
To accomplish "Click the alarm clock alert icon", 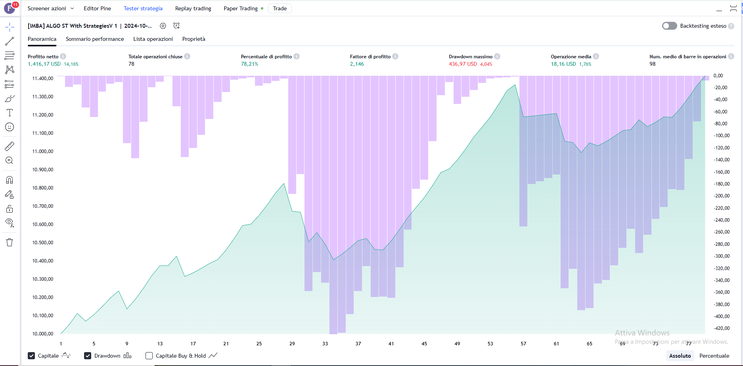I will click(176, 26).
